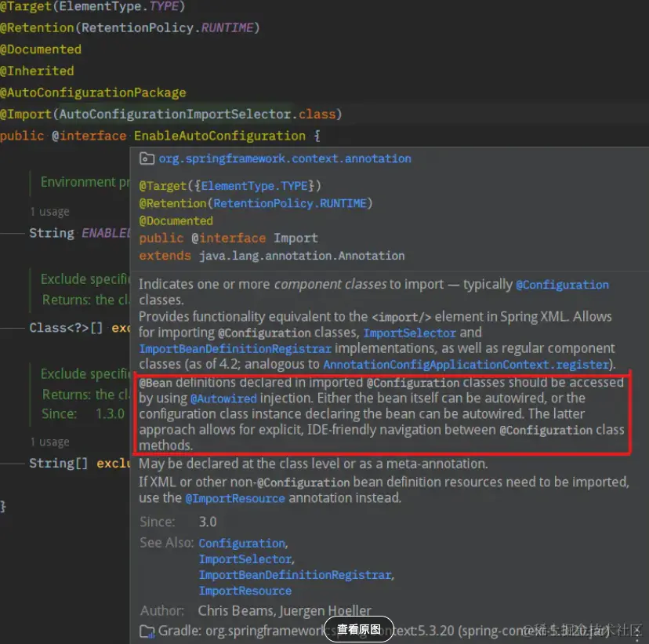The height and width of the screenshot is (644, 649).
Task: Click AutoConfigurationImportSelector class reference
Action: pos(175,114)
